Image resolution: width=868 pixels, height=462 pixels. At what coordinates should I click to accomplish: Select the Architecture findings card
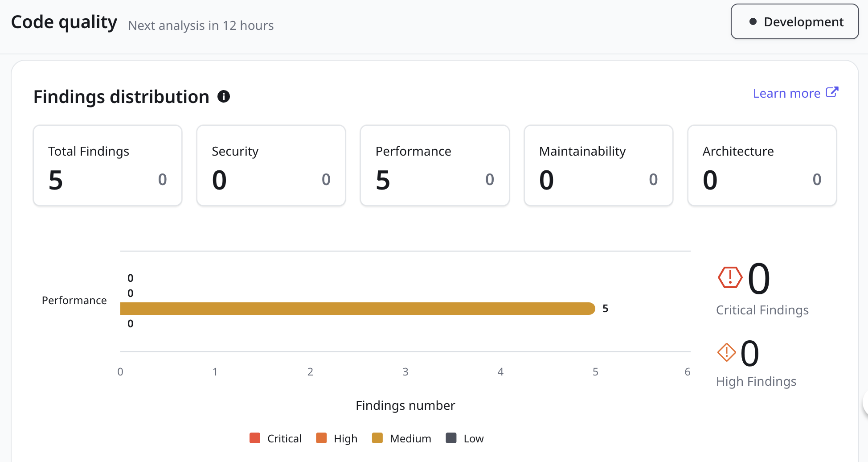pos(762,165)
